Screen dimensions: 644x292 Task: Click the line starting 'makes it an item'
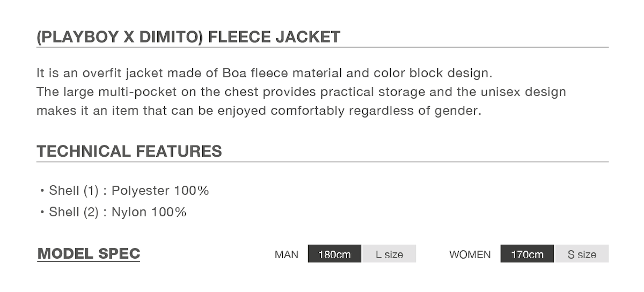click(259, 111)
